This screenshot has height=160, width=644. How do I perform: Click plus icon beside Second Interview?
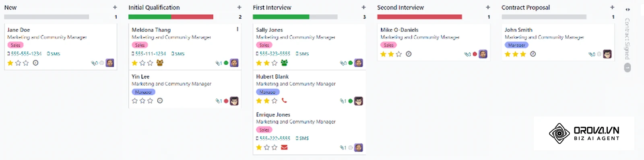[x=488, y=7]
